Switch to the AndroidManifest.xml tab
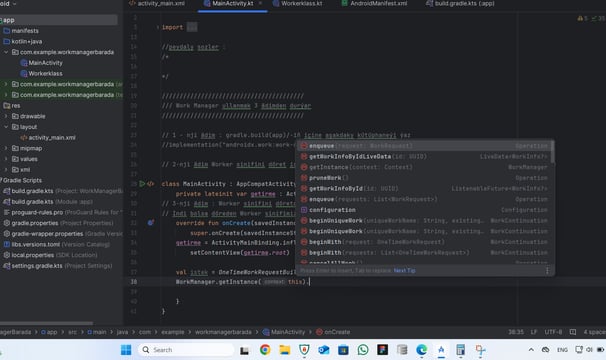The height and width of the screenshot is (360, 606). [x=374, y=3]
